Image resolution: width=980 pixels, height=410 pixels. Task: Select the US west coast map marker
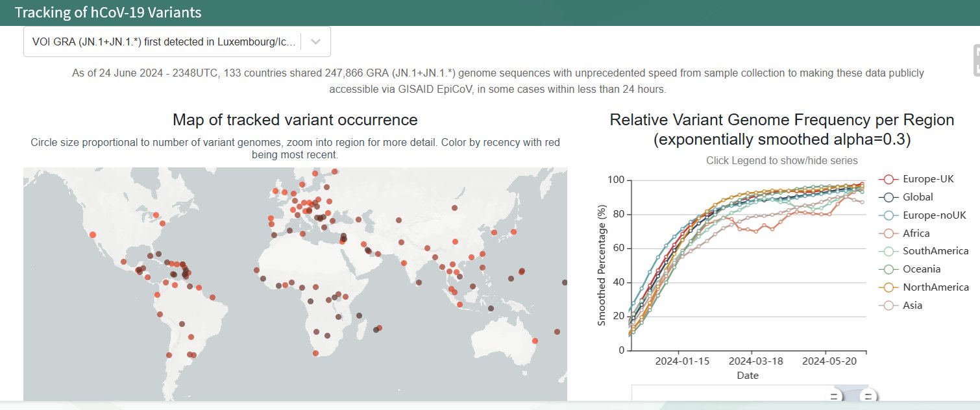click(x=93, y=235)
